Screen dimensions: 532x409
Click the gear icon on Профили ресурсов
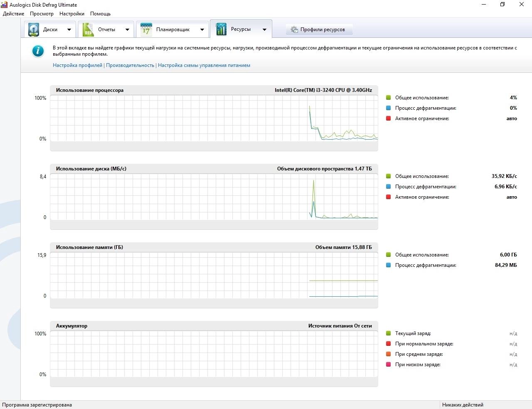pos(294,30)
